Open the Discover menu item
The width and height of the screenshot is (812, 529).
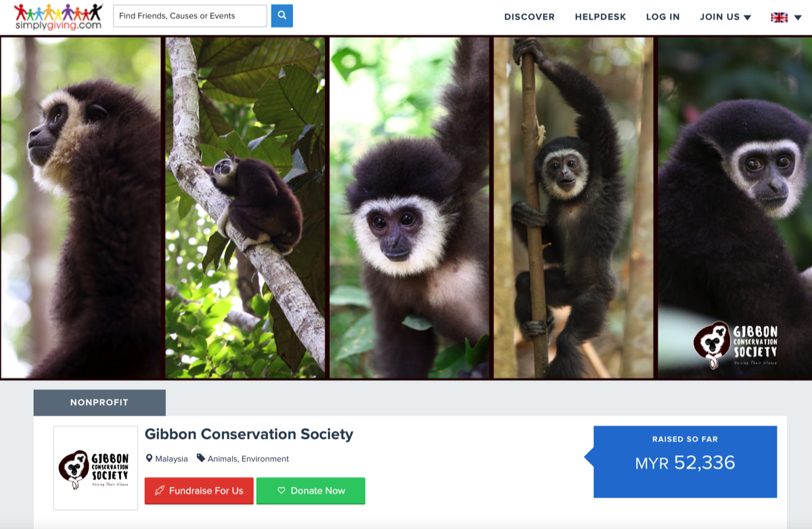529,17
